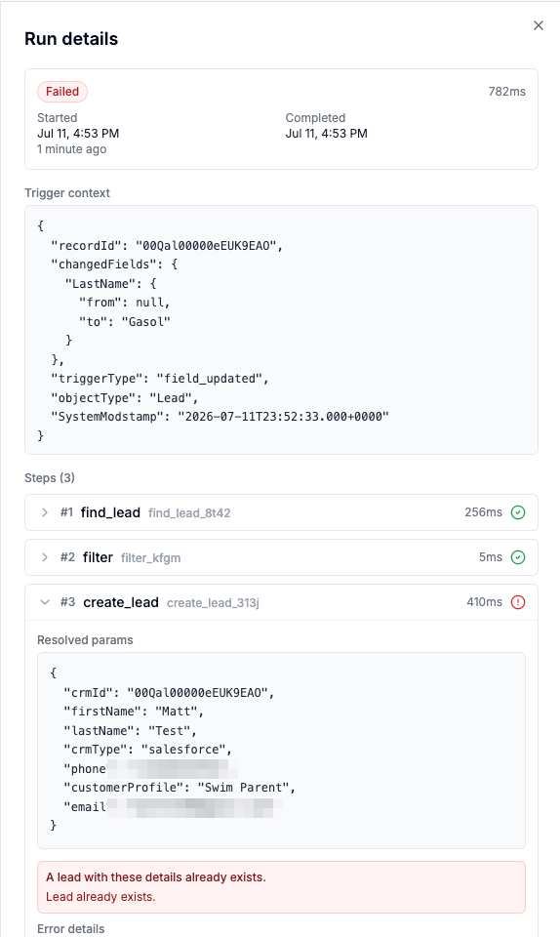Click red error icon on create_lead step
The image size is (560, 937).
[x=518, y=602]
